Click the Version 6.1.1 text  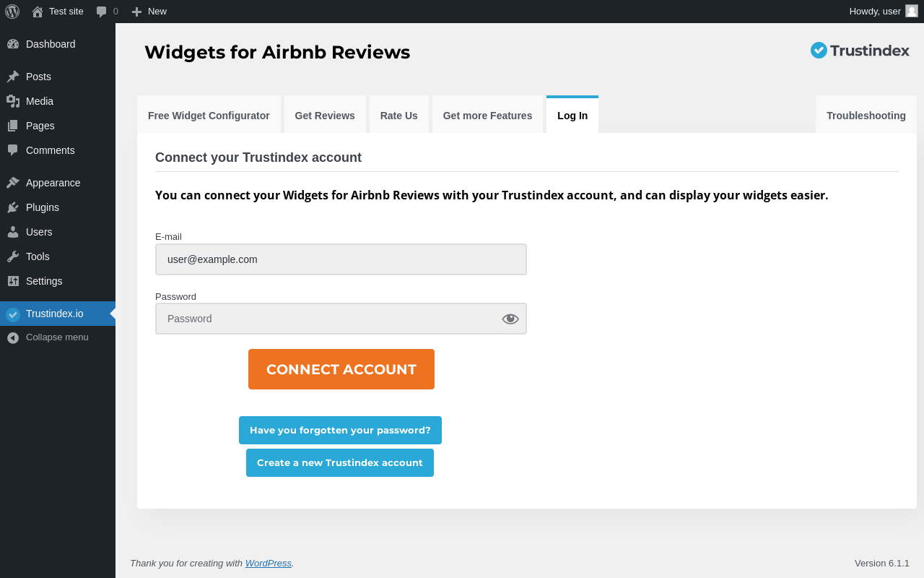coord(882,563)
